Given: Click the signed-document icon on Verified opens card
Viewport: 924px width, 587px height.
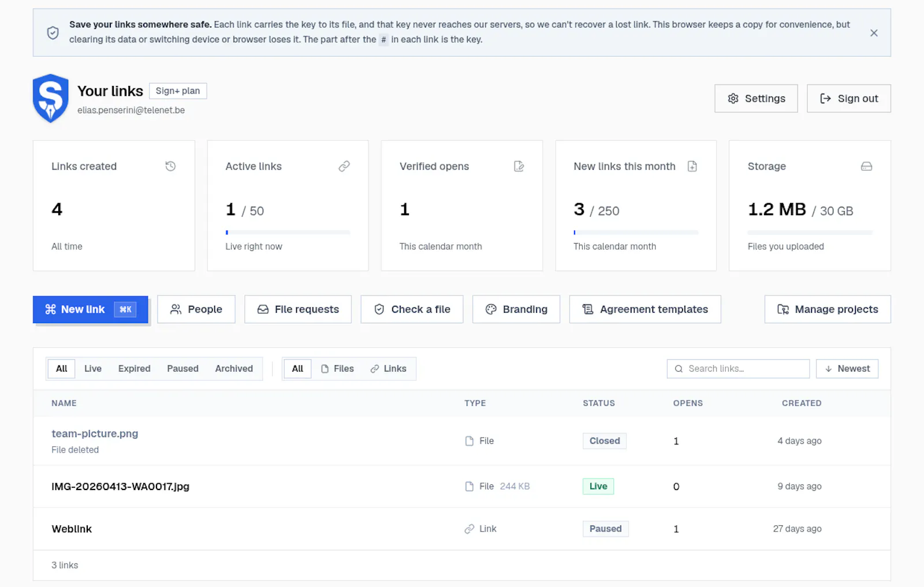Looking at the screenshot, I should click(519, 166).
